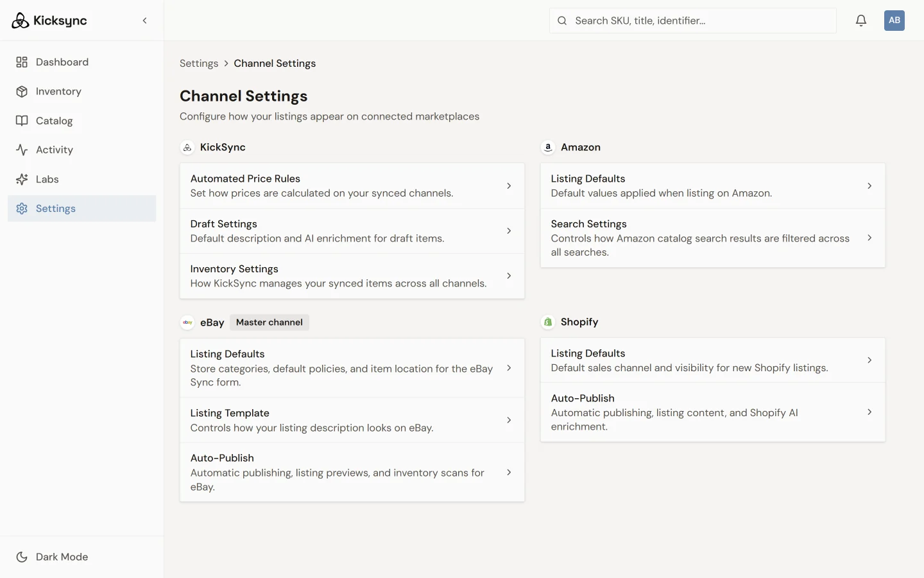Image resolution: width=924 pixels, height=578 pixels.
Task: Open Automated Price Rules settings
Action: (352, 186)
